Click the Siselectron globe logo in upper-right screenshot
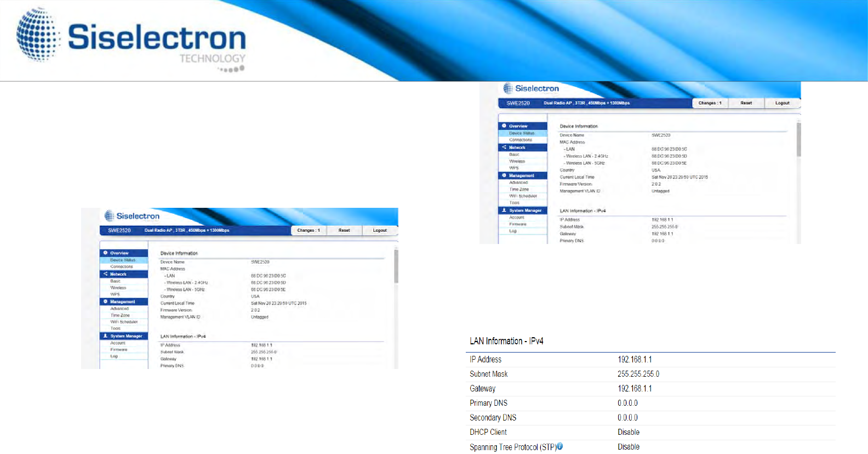 point(509,88)
